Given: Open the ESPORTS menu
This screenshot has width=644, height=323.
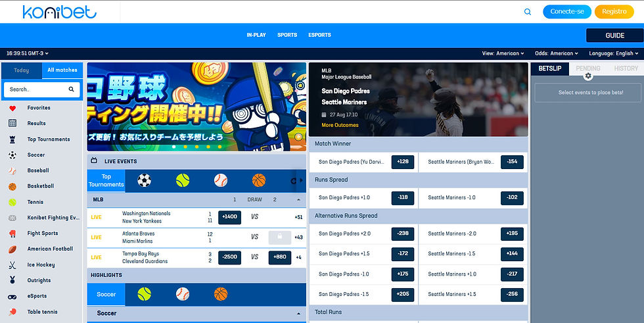Looking at the screenshot, I should click(319, 35).
